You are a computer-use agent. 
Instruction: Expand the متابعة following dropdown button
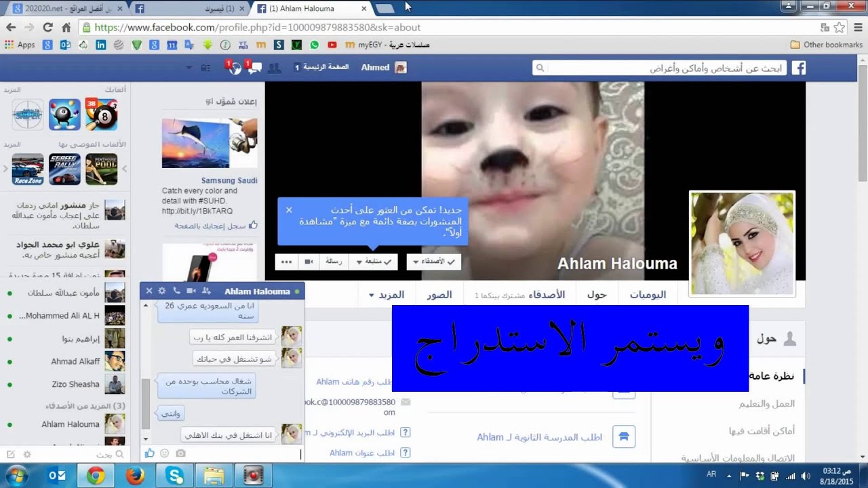(x=373, y=262)
